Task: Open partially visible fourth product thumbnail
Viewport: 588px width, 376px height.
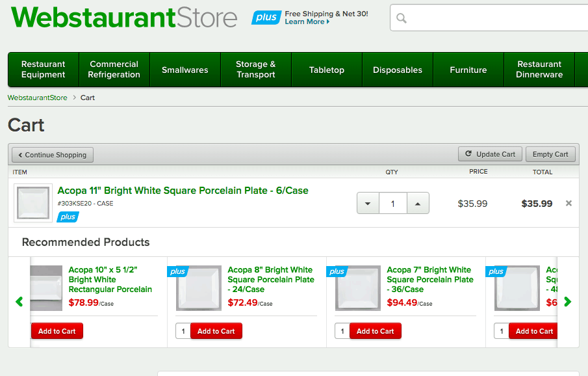Action: point(517,288)
